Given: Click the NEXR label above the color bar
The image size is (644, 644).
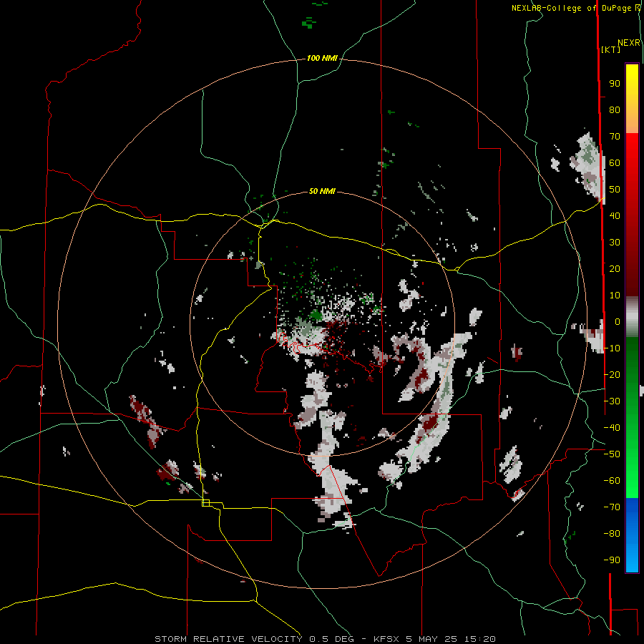Looking at the screenshot, I should pos(629,43).
